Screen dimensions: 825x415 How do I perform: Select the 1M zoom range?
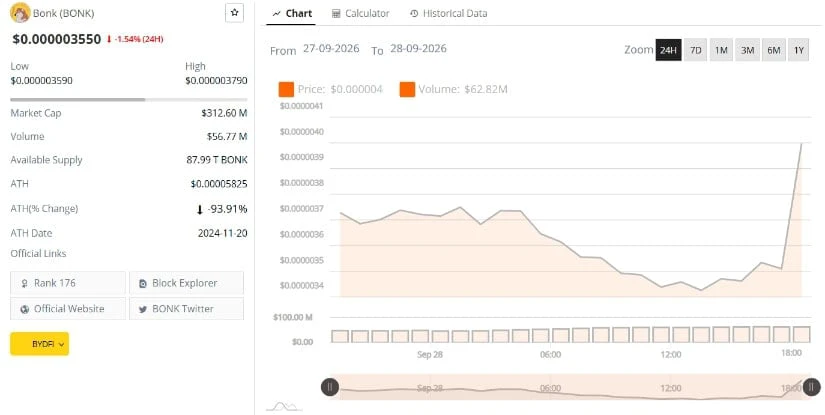721,50
